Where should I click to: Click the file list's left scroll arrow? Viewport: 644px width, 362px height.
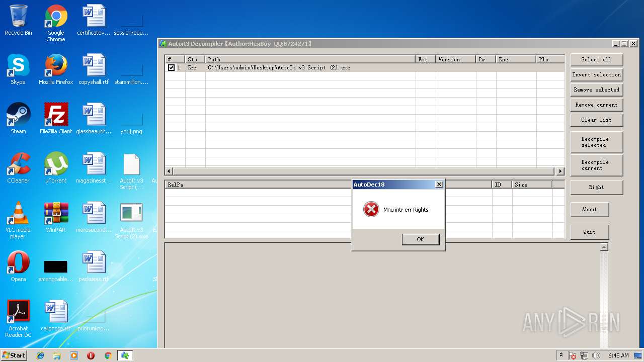pos(169,171)
